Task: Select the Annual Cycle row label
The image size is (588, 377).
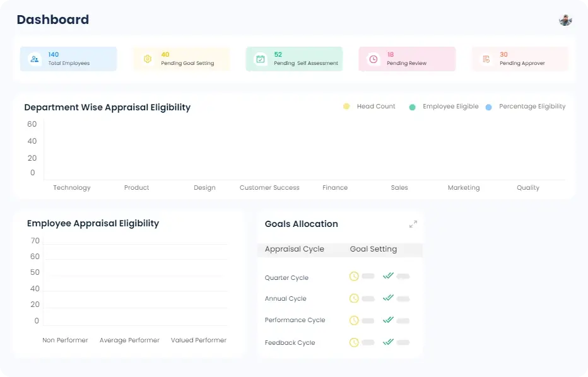Action: point(285,299)
